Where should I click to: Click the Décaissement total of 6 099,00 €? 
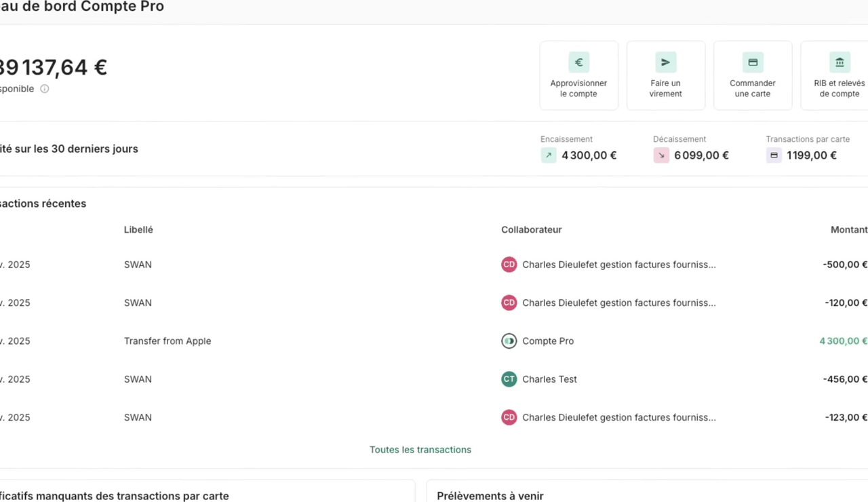tap(701, 155)
